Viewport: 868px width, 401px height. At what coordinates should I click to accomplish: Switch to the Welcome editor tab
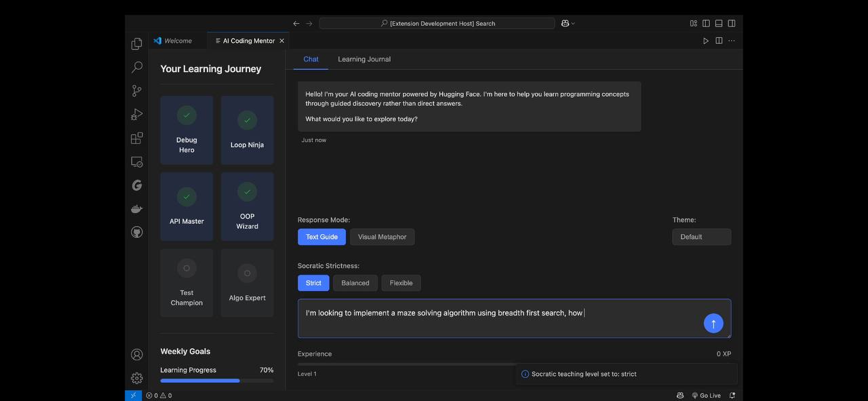pyautogui.click(x=178, y=41)
